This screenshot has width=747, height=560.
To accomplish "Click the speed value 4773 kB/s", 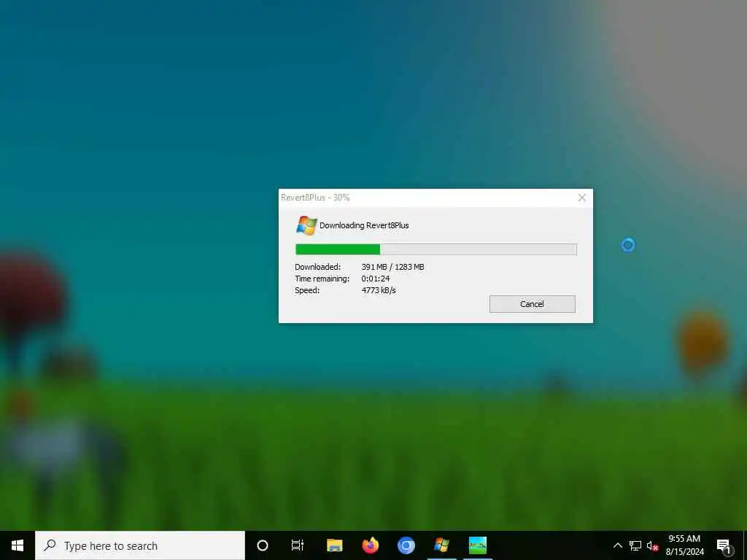I will 379,290.
